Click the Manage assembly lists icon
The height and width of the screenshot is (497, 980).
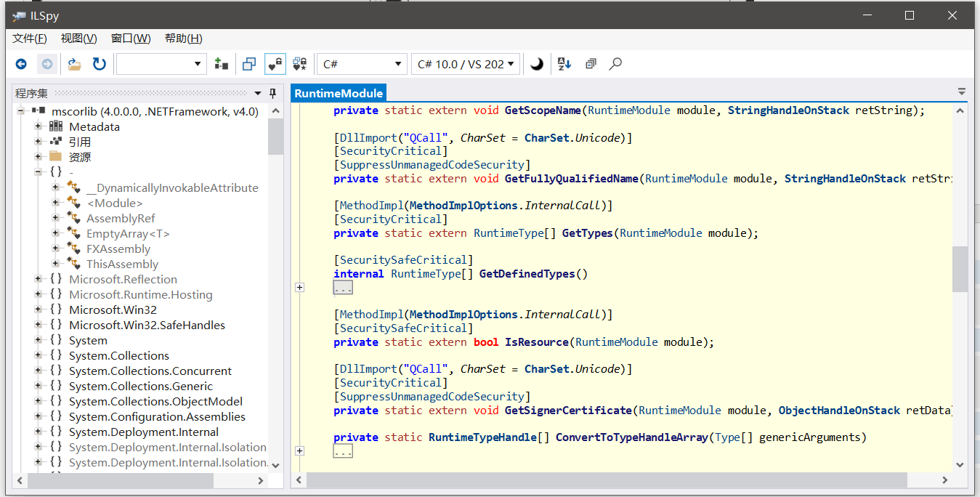click(222, 64)
